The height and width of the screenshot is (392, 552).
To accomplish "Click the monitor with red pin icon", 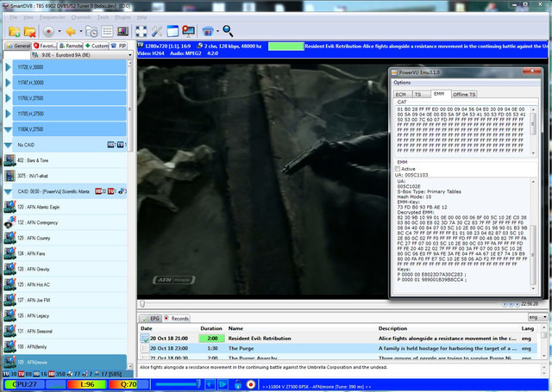I will 188,31.
